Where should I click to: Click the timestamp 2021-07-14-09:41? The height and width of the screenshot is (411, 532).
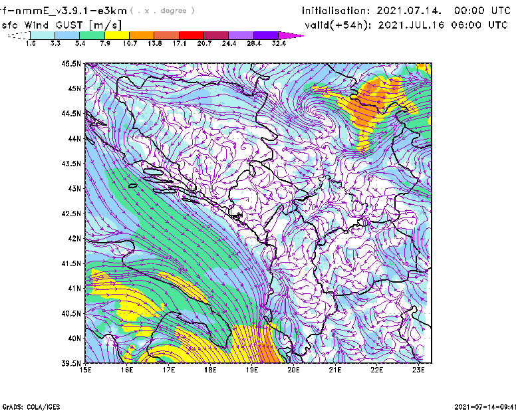[x=485, y=407]
